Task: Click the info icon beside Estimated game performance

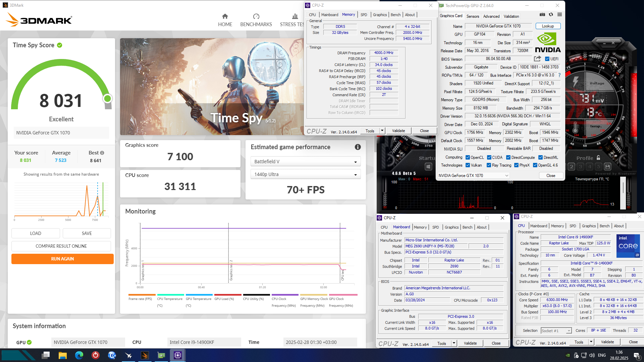Action: pyautogui.click(x=358, y=147)
